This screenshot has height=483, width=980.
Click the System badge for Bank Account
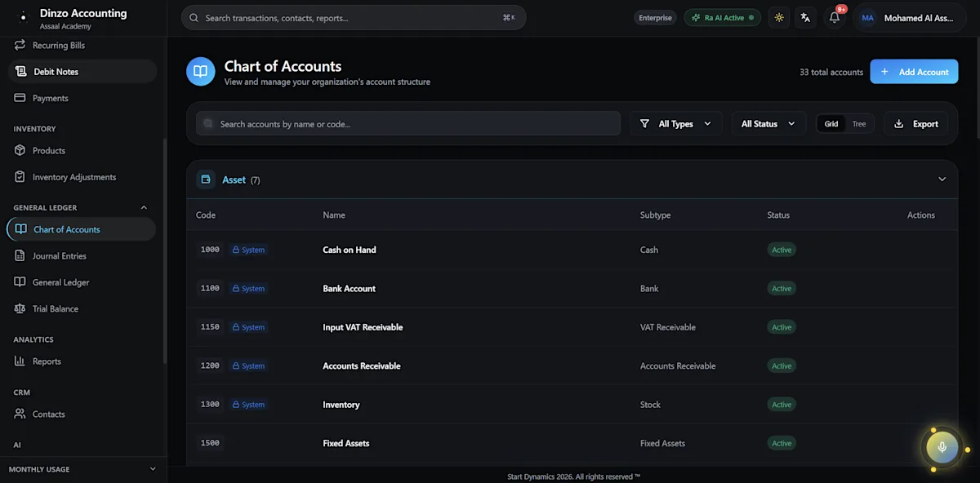coord(248,289)
